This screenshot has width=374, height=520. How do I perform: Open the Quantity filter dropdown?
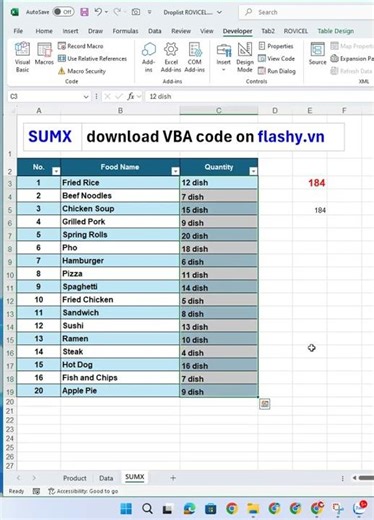(253, 171)
